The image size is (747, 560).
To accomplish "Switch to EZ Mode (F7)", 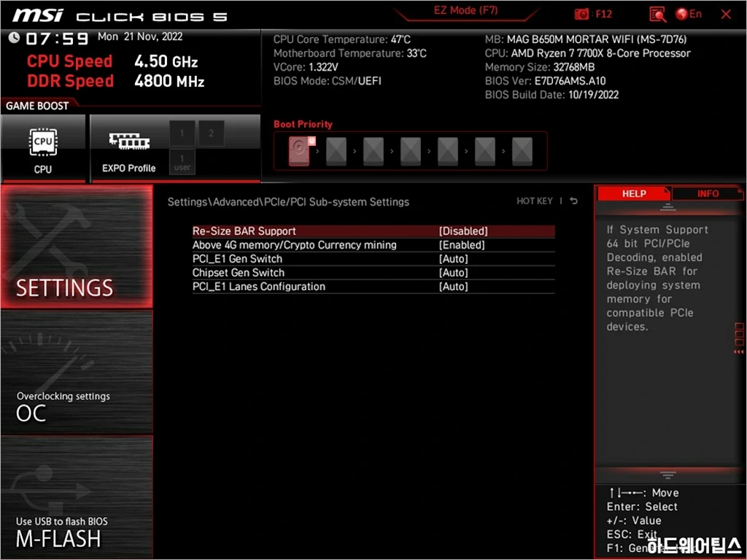I will pyautogui.click(x=465, y=10).
